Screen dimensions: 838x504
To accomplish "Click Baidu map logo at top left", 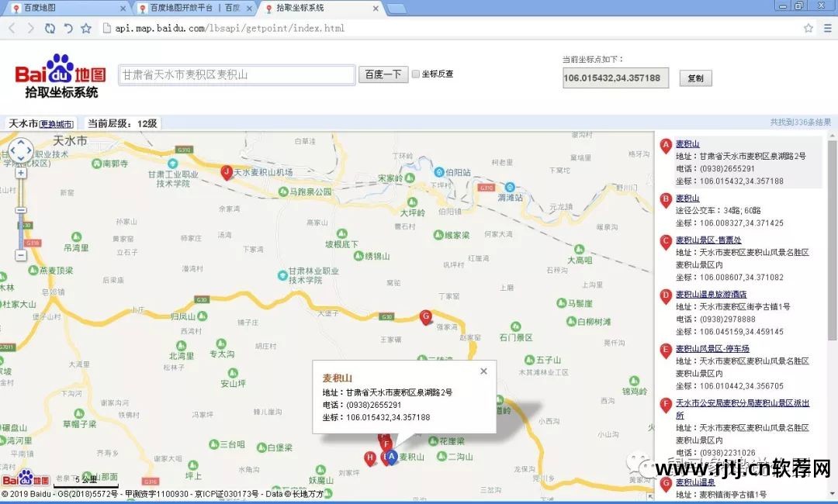I will (61, 76).
